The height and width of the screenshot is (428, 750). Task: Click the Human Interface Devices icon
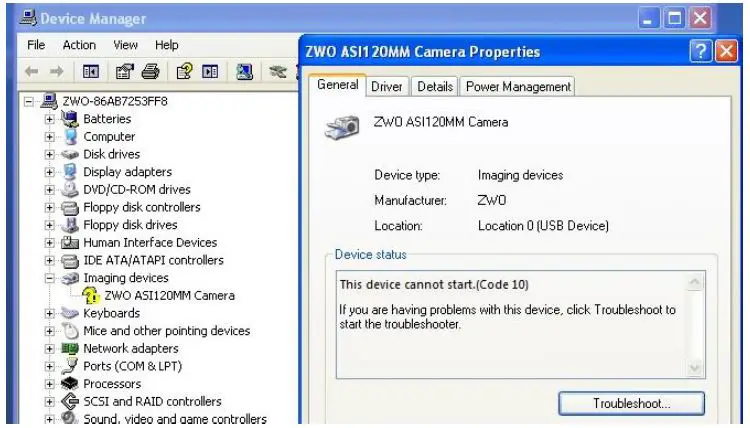(70, 242)
